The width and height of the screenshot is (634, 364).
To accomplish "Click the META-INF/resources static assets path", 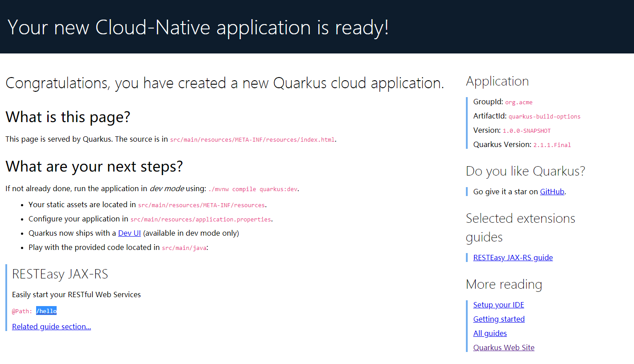I will coord(202,205).
